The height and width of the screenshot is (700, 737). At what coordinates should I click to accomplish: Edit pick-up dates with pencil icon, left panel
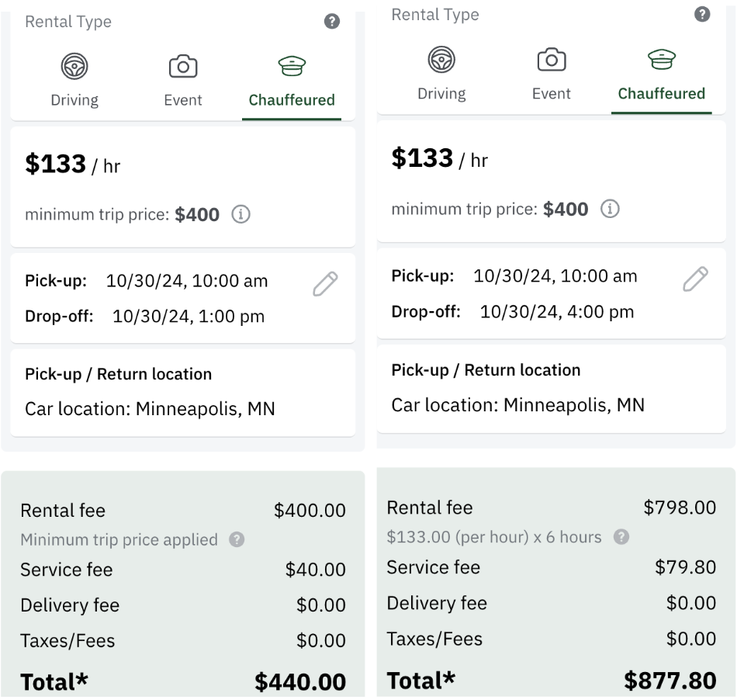325,284
